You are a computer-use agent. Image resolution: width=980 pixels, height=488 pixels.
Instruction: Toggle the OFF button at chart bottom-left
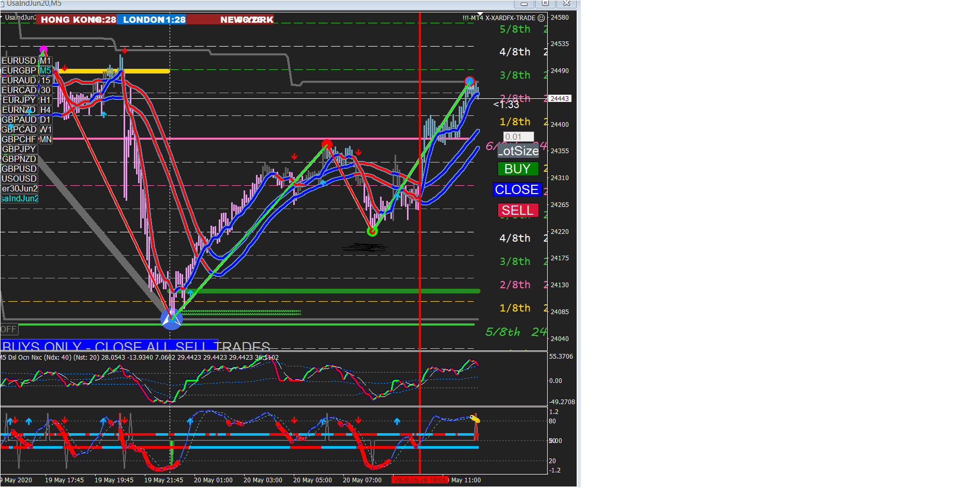9,329
